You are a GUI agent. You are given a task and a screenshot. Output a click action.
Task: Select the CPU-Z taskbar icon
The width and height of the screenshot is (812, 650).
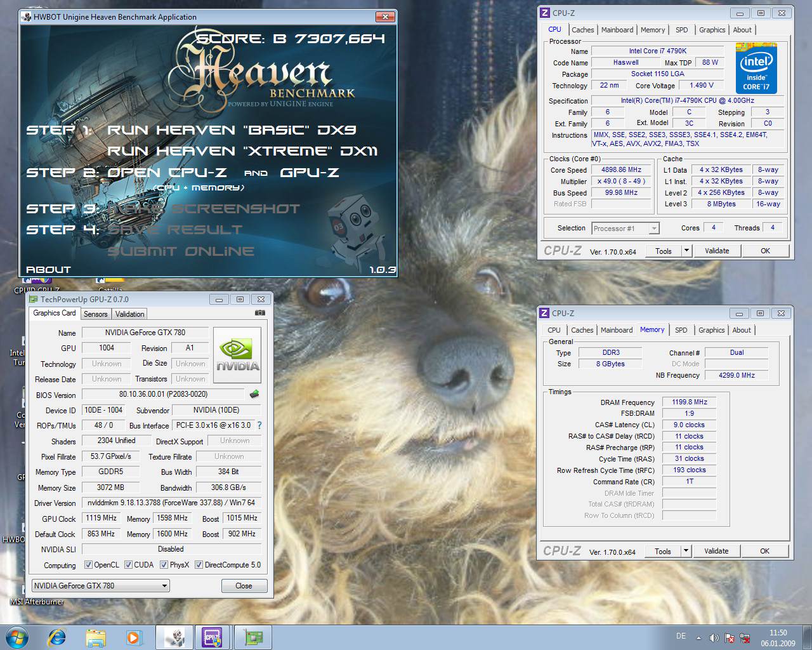[x=213, y=637]
